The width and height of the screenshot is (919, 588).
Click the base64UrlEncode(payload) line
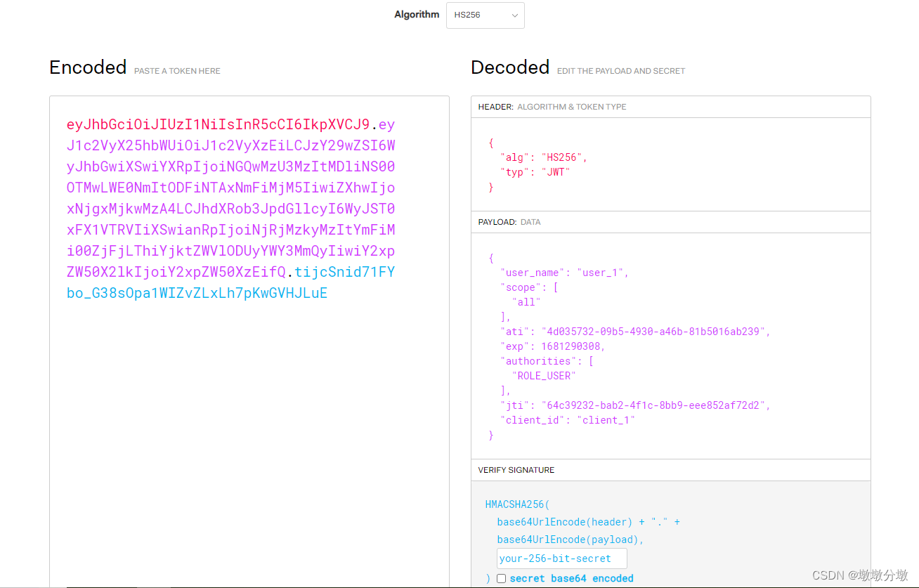tap(571, 540)
